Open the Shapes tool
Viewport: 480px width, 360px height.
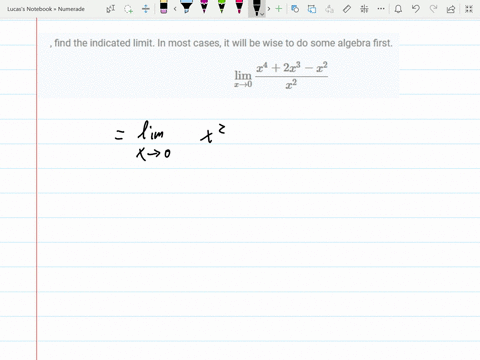point(295,9)
